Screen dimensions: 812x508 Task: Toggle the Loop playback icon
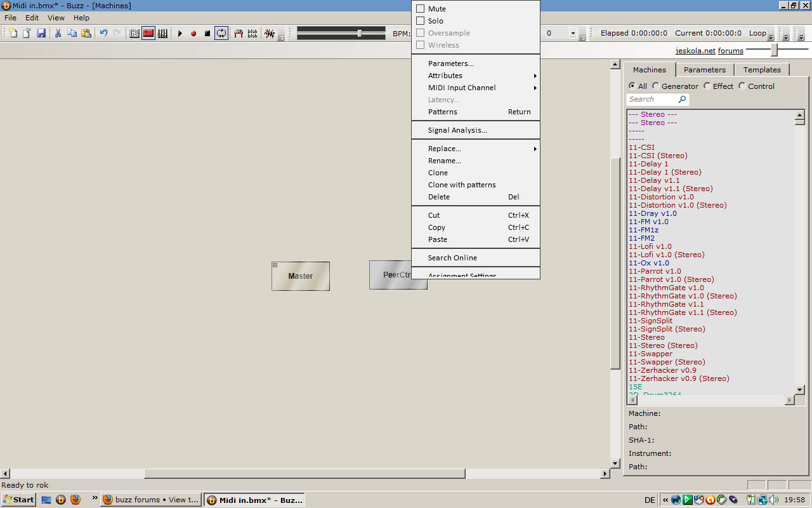tap(221, 34)
